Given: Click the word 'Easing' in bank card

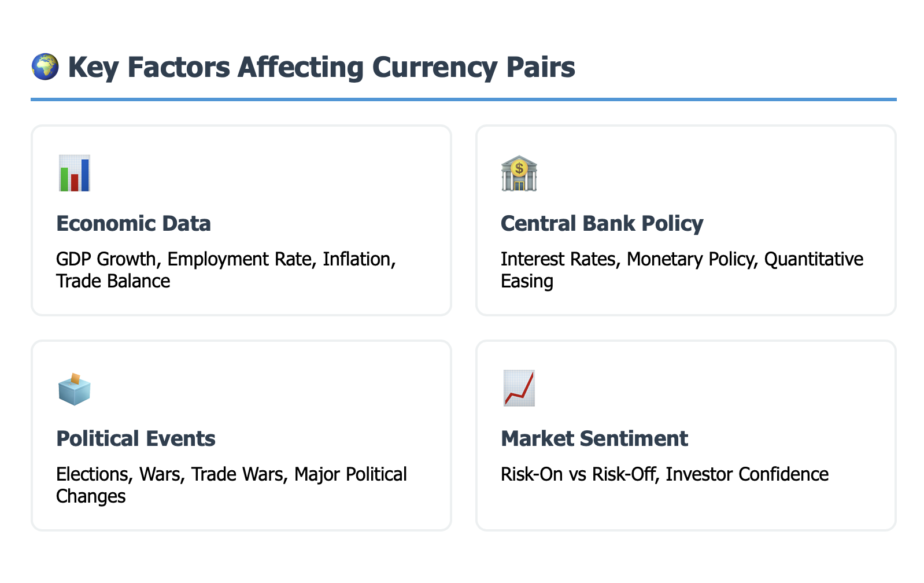Looking at the screenshot, I should coord(527,281).
